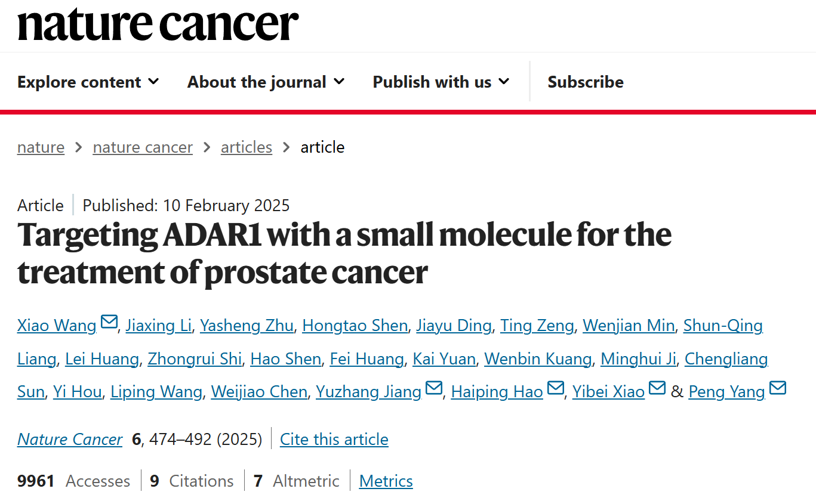Click the mail icon next to Haiping Hao
Screen dimensions: 816x504
pyautogui.click(x=555, y=388)
